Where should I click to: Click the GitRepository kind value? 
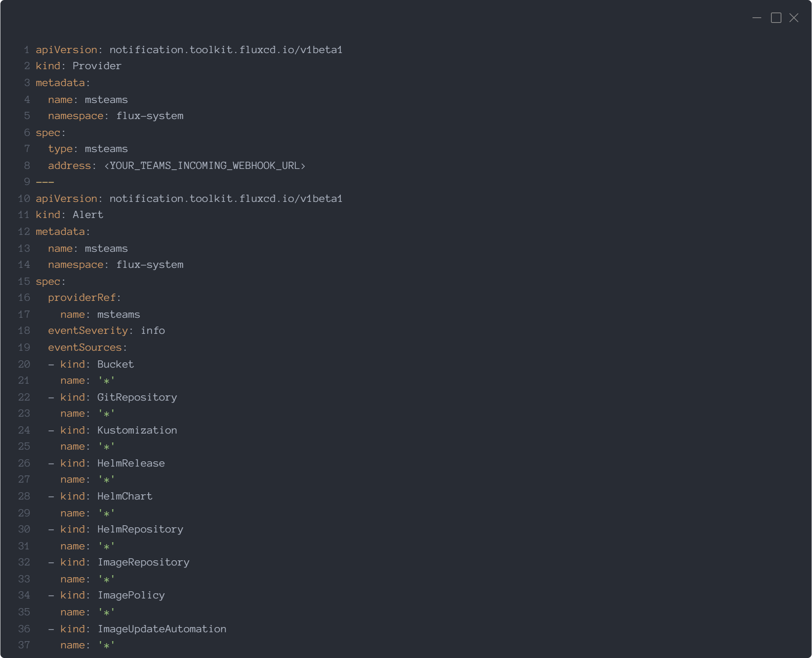[x=137, y=397]
